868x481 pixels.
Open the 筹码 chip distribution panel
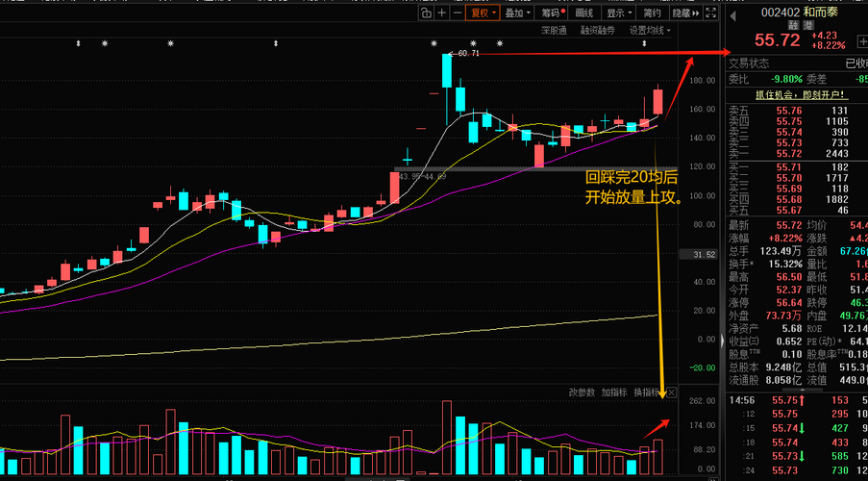[552, 13]
